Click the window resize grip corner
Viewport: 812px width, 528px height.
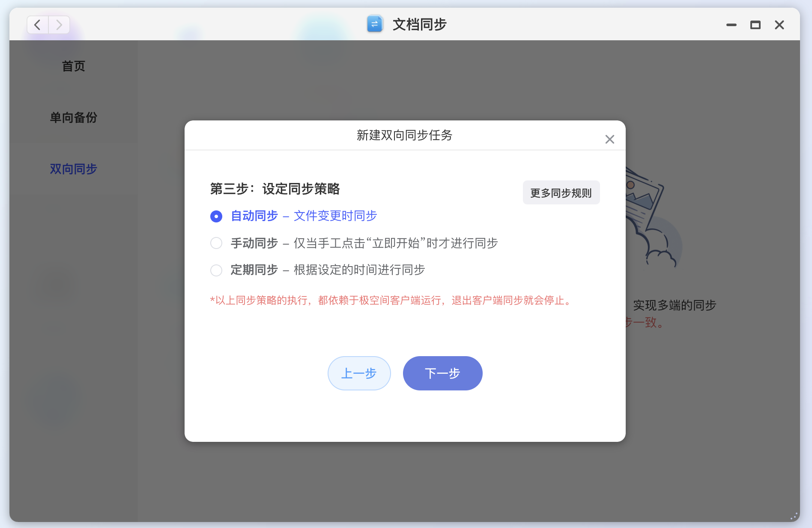point(794,516)
